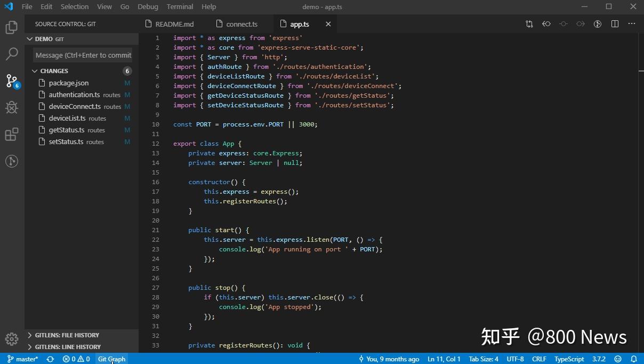644x364 pixels.
Task: Toggle file blame with the GitLens circle icon
Action: tap(598, 24)
